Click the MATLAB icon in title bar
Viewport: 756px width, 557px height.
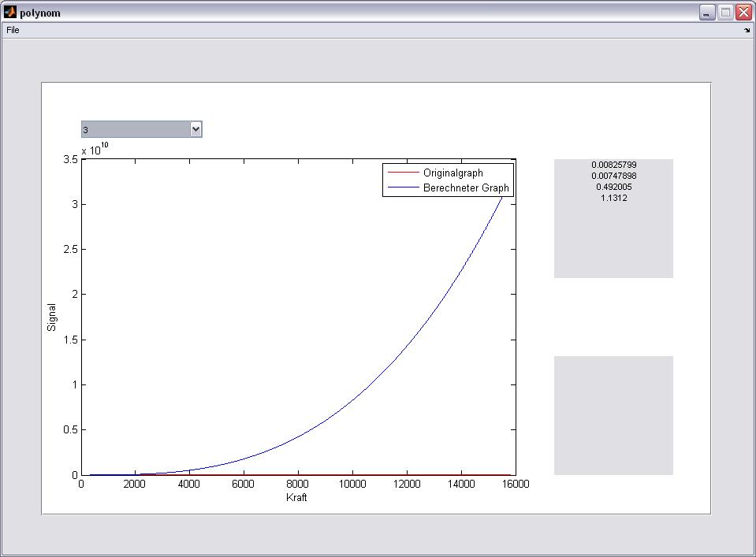10,13
